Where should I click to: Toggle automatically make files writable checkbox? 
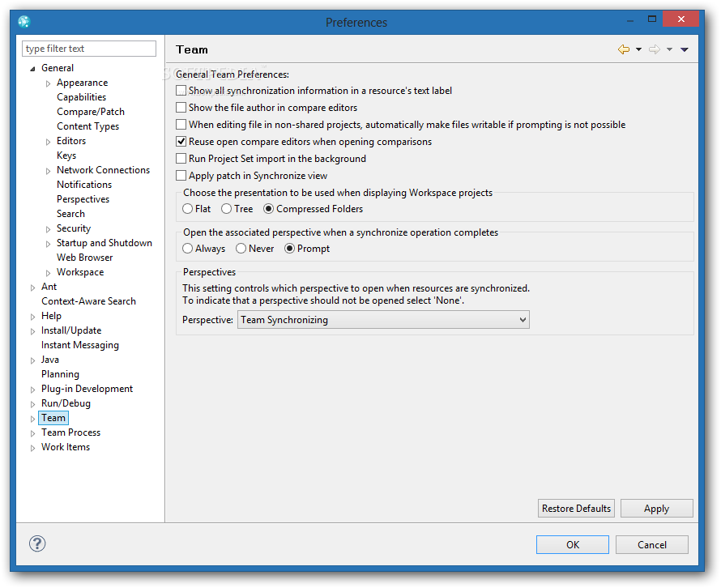click(x=181, y=125)
